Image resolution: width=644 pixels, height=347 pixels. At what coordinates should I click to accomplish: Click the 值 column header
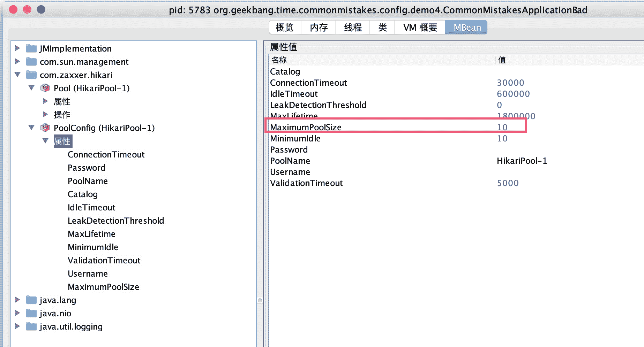(x=569, y=60)
